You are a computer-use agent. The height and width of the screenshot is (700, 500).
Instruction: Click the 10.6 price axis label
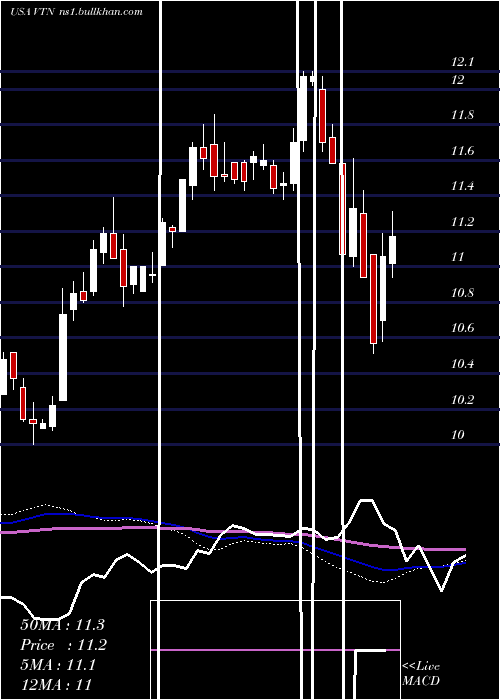point(462,328)
